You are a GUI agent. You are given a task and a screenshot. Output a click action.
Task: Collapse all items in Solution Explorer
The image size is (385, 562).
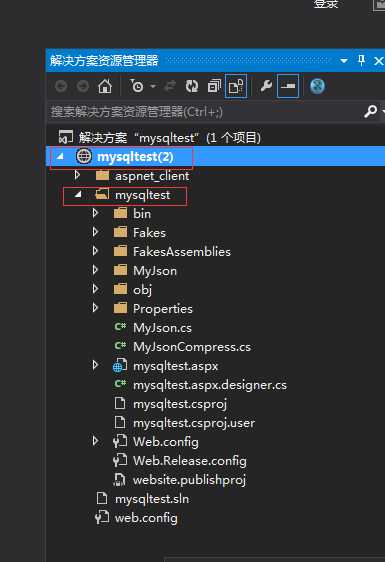[214, 86]
